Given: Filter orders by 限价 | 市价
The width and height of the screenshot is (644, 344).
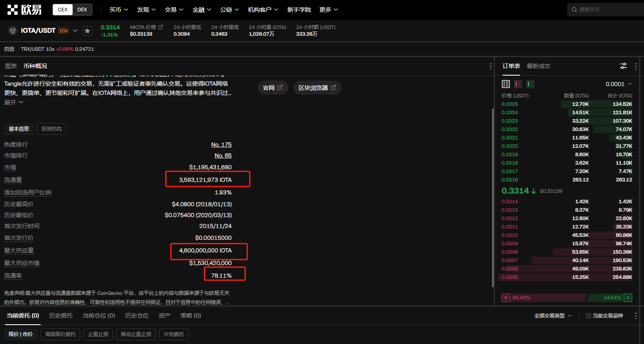Looking at the screenshot, I should (x=21, y=334).
